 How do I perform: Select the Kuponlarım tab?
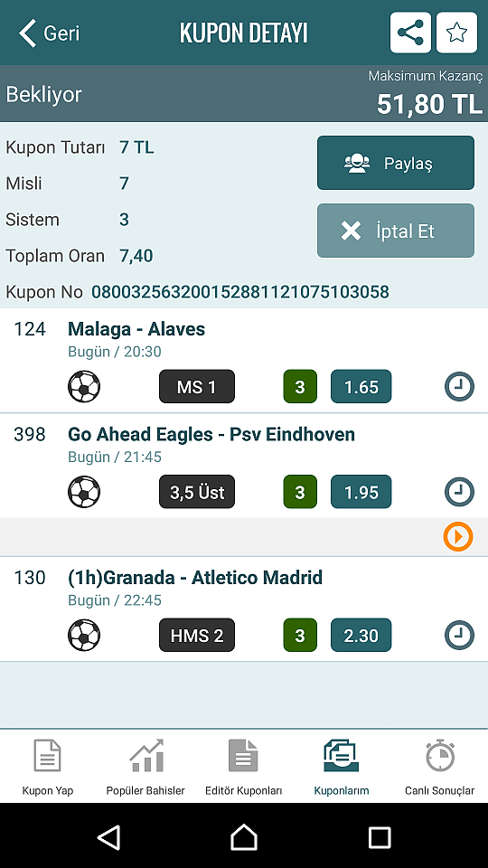tap(342, 767)
